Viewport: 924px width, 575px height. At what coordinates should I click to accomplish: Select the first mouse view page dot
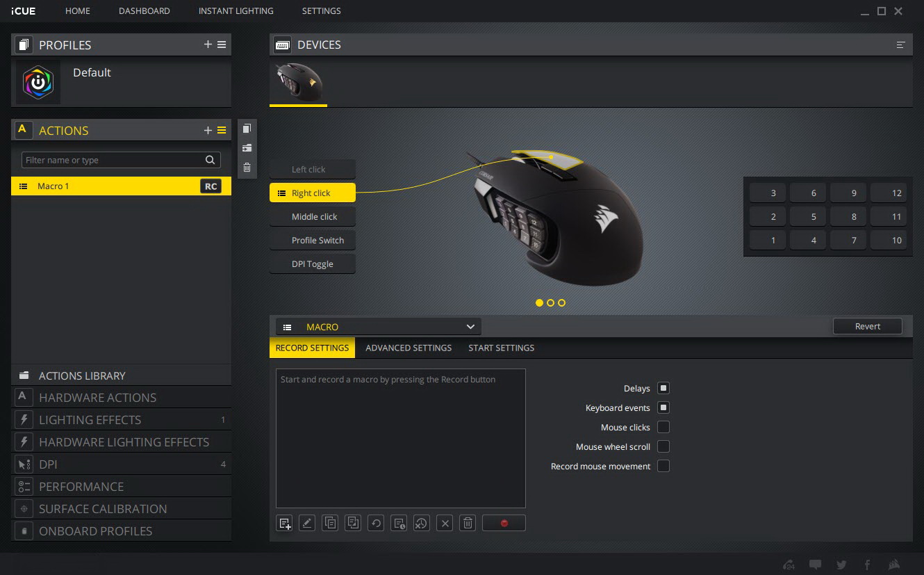point(540,302)
